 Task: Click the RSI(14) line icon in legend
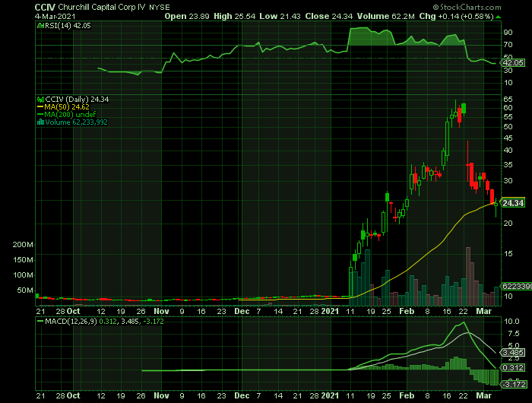click(x=40, y=24)
